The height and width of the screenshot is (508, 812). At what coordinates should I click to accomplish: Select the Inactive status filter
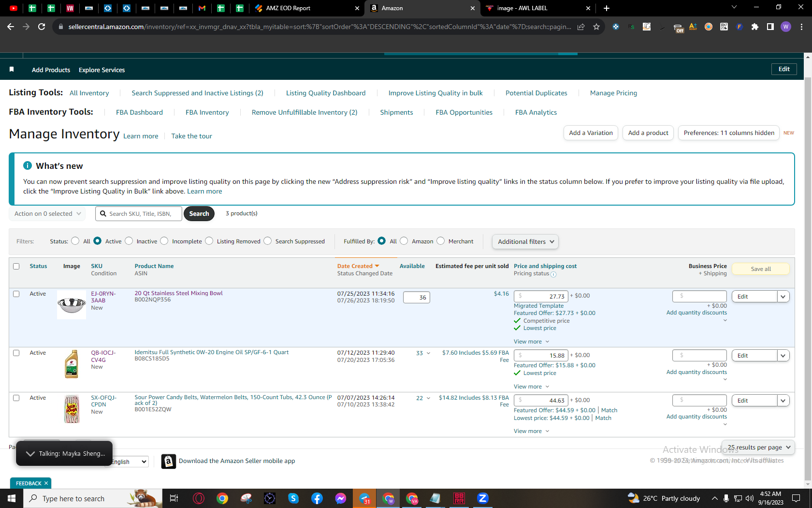click(x=129, y=241)
